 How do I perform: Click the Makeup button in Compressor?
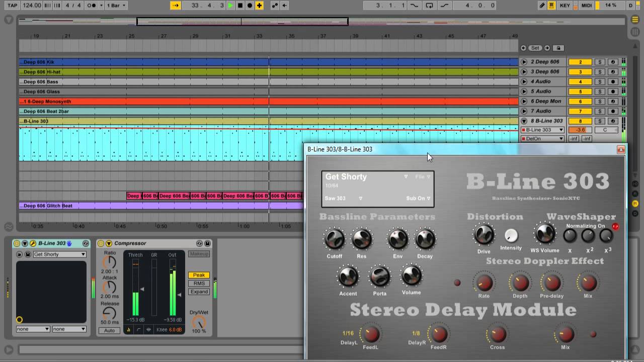[199, 254]
